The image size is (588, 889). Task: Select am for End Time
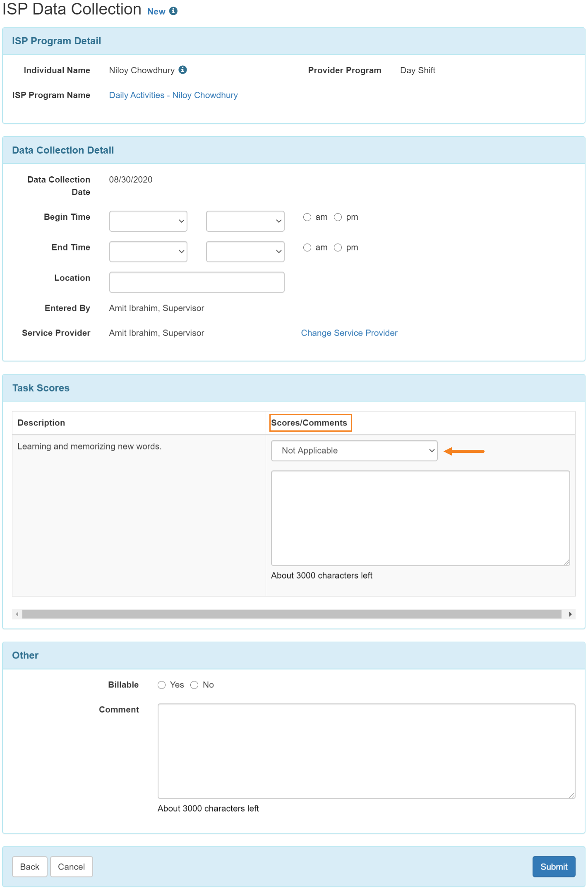point(307,247)
